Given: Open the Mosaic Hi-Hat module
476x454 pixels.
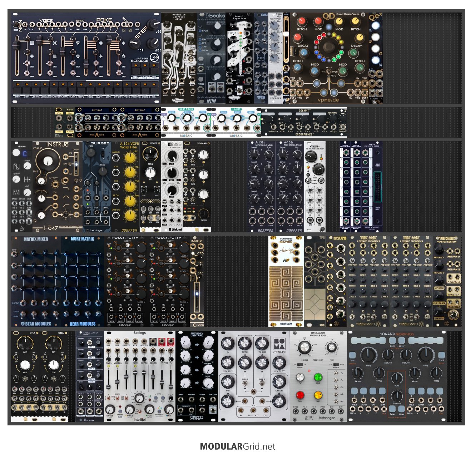Looking at the screenshot, I should [x=236, y=123].
